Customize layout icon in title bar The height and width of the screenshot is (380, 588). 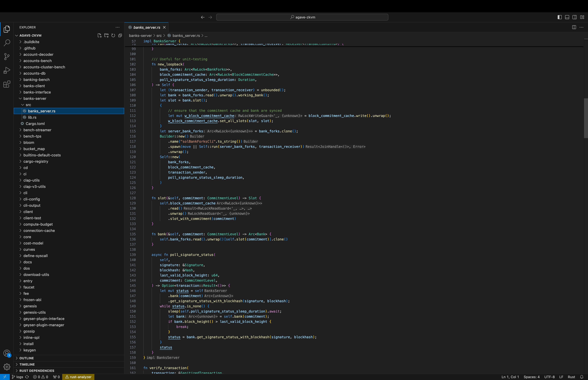pos(582,17)
